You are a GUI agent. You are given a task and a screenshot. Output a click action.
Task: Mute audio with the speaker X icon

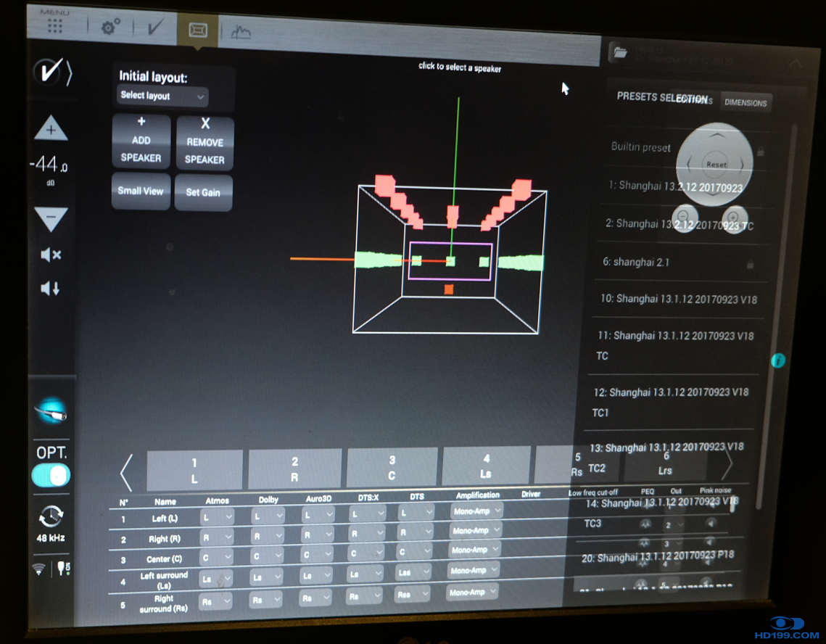click(x=51, y=255)
